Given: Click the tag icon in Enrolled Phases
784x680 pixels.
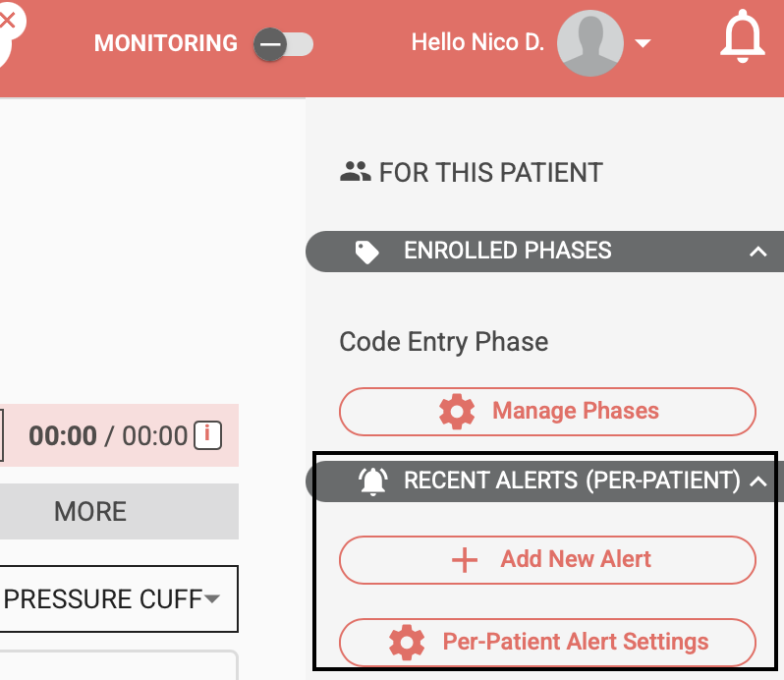Looking at the screenshot, I should pyautogui.click(x=366, y=253).
